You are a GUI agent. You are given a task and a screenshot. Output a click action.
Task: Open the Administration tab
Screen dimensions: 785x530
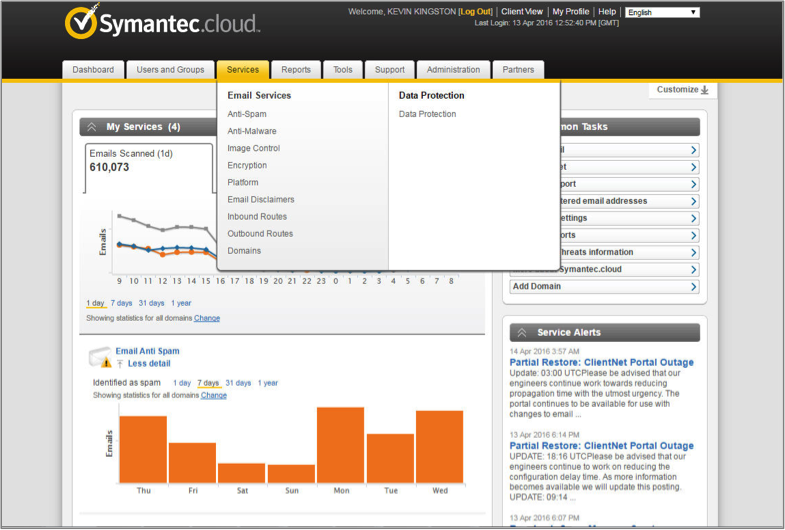[x=453, y=70]
